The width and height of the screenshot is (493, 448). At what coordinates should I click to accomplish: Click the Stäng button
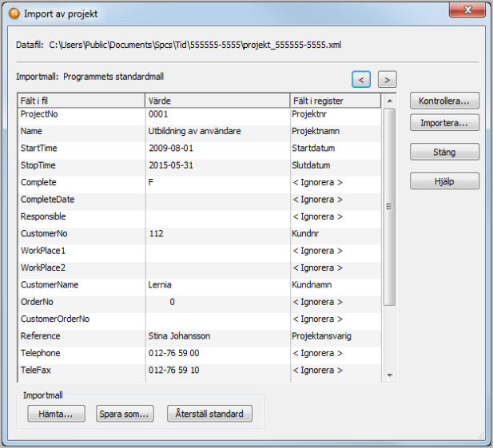pyautogui.click(x=444, y=152)
